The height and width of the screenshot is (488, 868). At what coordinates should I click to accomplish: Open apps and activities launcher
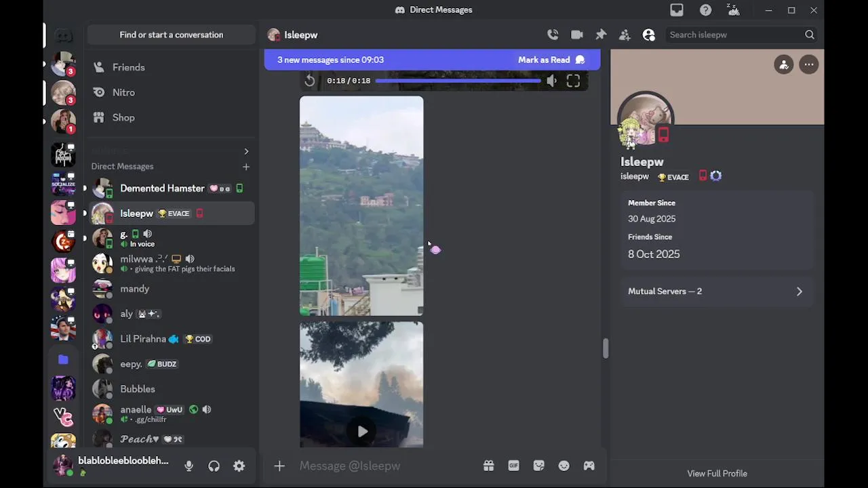(x=589, y=466)
